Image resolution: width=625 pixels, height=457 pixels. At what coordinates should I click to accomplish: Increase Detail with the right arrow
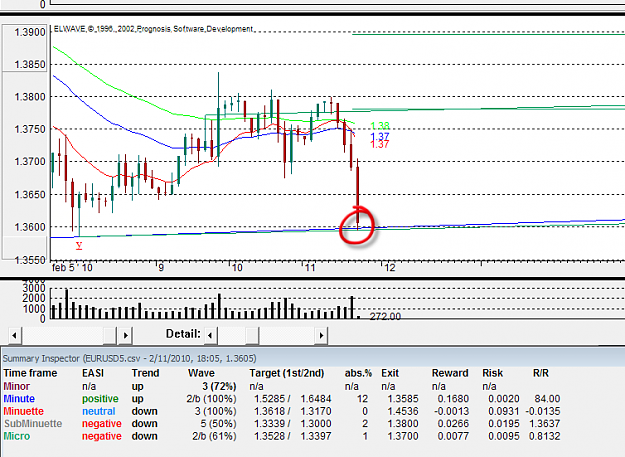321,335
